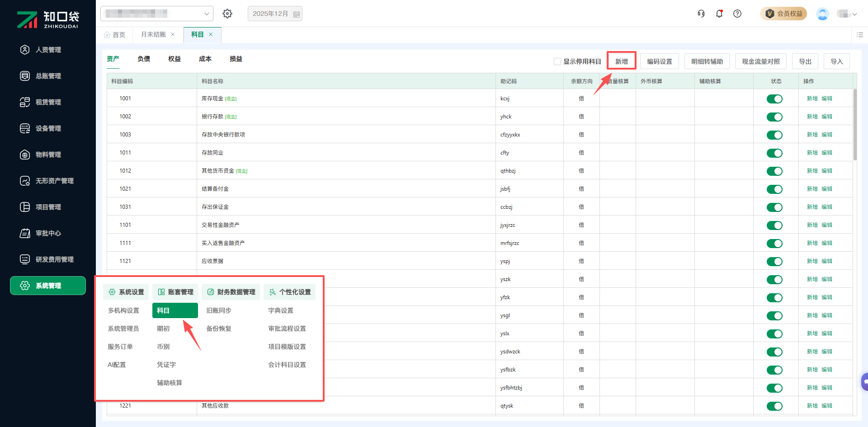Select 凭证字 menu item
Screen dimensions: 868x427
coord(166,365)
